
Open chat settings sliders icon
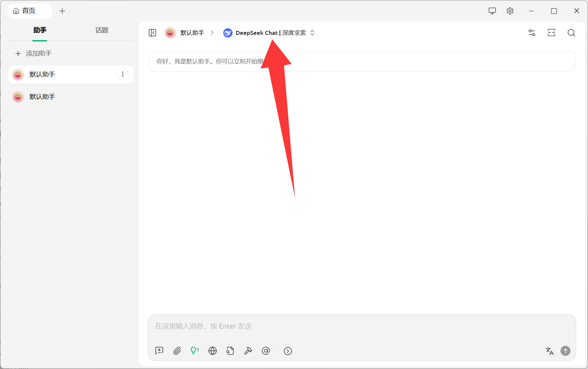pos(532,33)
